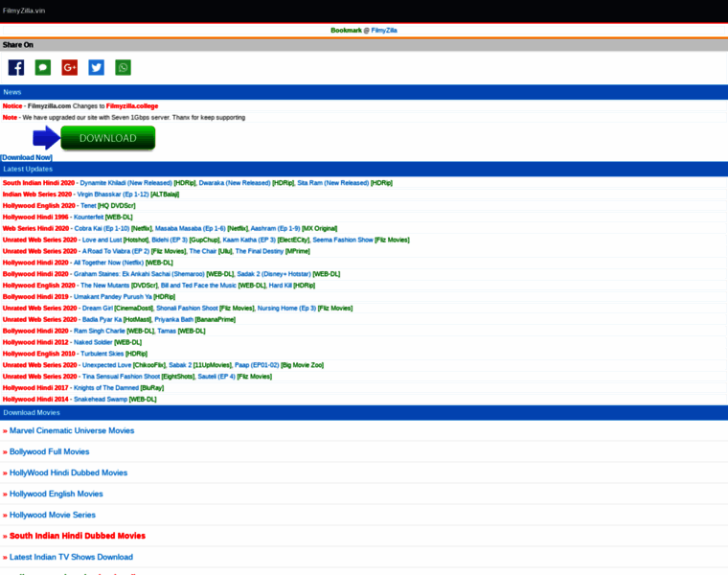Open Dream Girl link
Image resolution: width=728 pixels, height=575 pixels.
pos(98,308)
